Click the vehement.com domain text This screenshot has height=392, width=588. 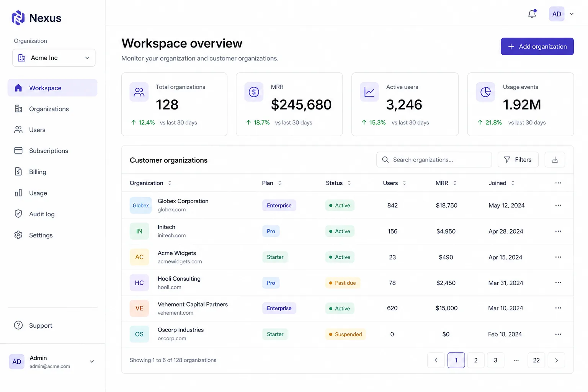click(175, 313)
